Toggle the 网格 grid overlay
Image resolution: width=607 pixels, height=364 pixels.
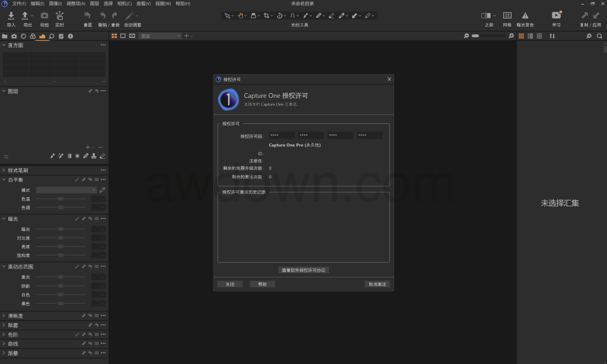coord(507,16)
